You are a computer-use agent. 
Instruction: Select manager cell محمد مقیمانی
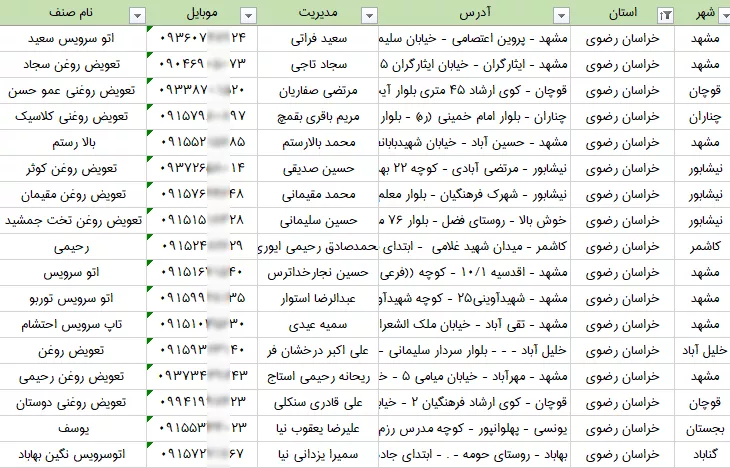pos(318,195)
